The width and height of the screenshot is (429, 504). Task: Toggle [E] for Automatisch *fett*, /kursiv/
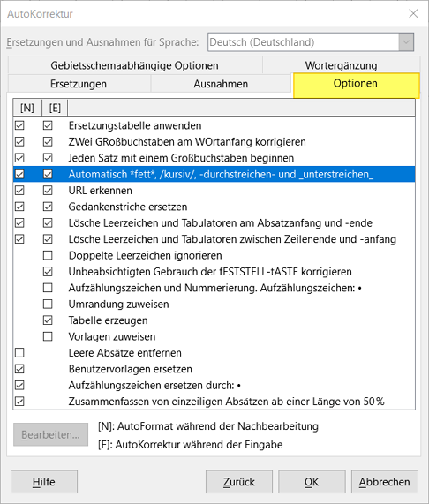[48, 174]
